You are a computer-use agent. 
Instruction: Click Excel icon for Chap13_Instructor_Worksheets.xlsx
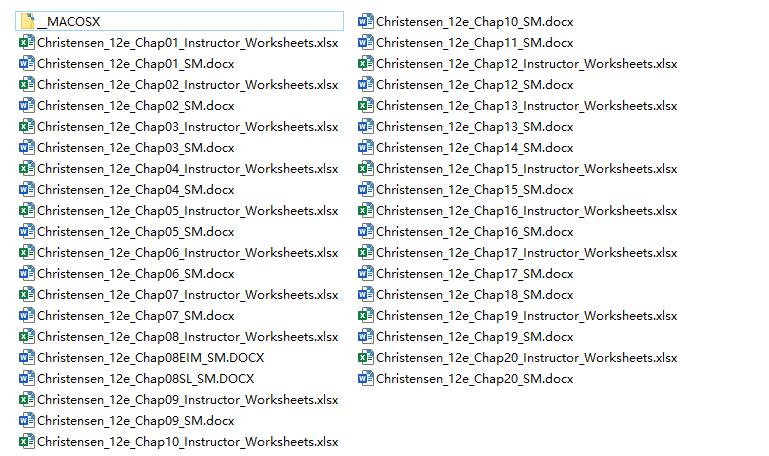point(366,105)
